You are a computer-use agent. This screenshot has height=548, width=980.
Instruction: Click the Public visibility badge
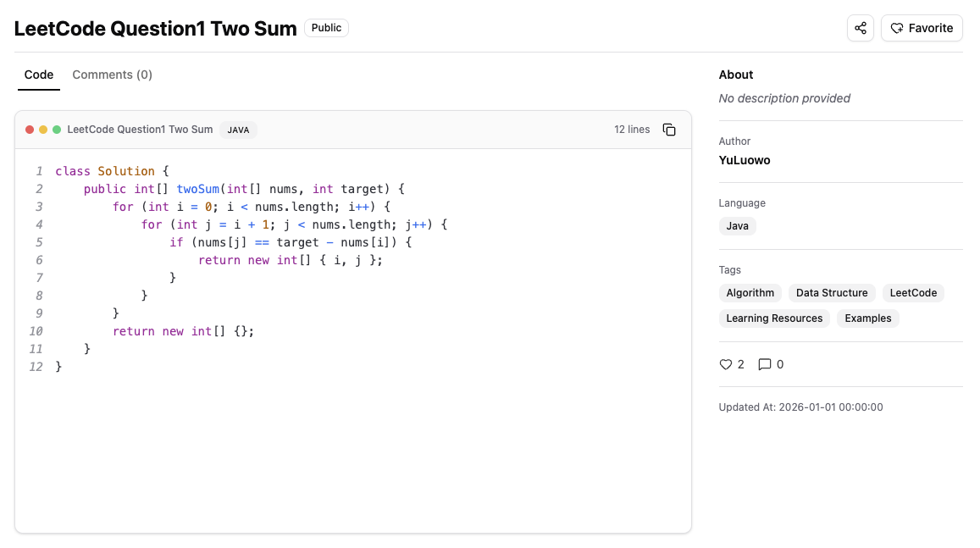pos(326,28)
